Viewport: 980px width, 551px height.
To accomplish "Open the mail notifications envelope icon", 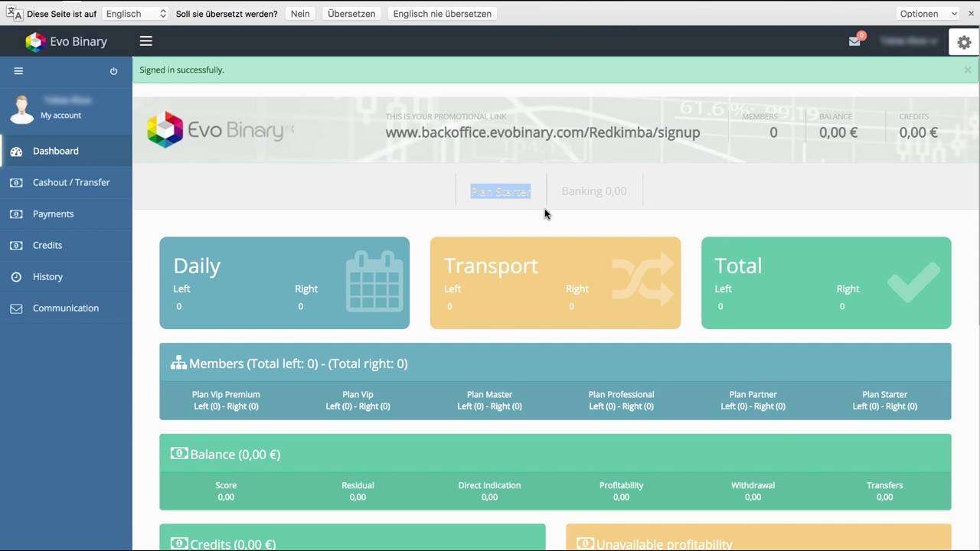I will 854,41.
